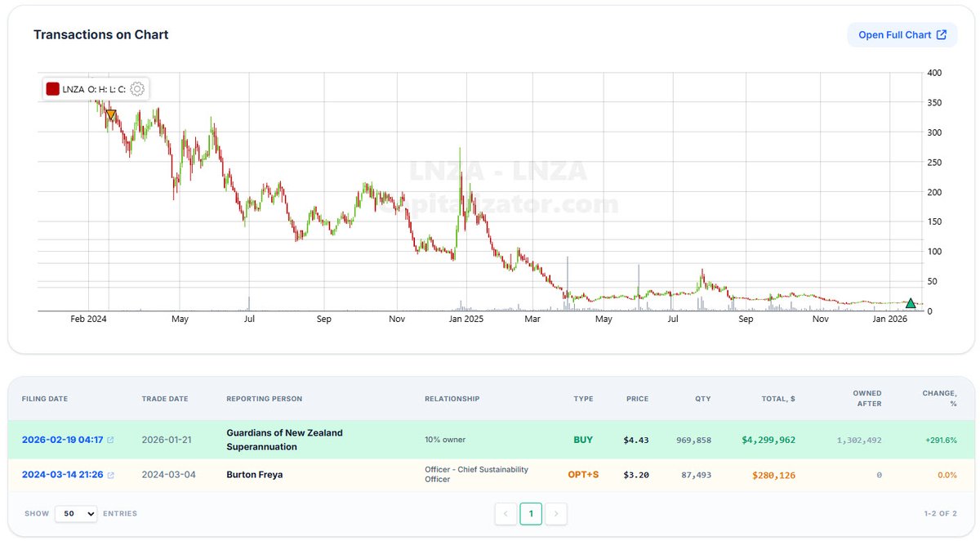Sort by Filing Date column header

[45, 399]
